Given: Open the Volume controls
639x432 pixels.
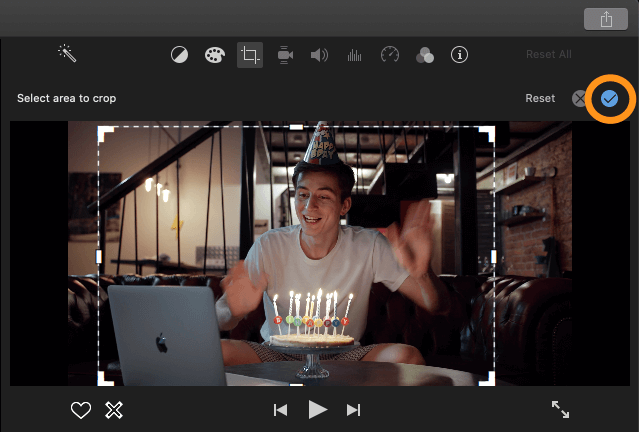Looking at the screenshot, I should (319, 55).
